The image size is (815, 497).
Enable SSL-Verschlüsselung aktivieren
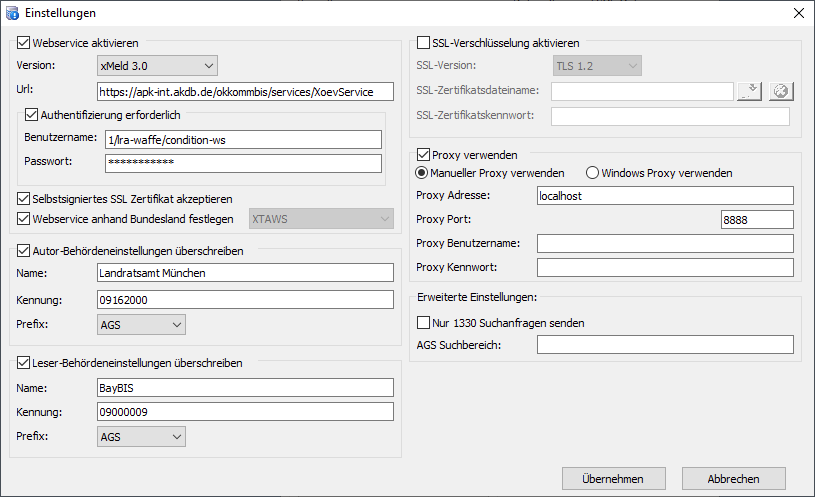click(423, 43)
